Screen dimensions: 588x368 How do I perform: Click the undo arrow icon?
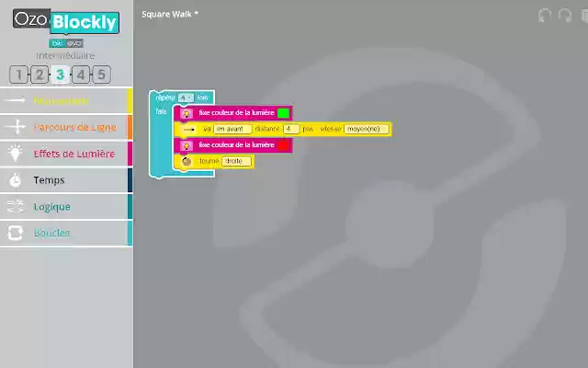click(545, 16)
